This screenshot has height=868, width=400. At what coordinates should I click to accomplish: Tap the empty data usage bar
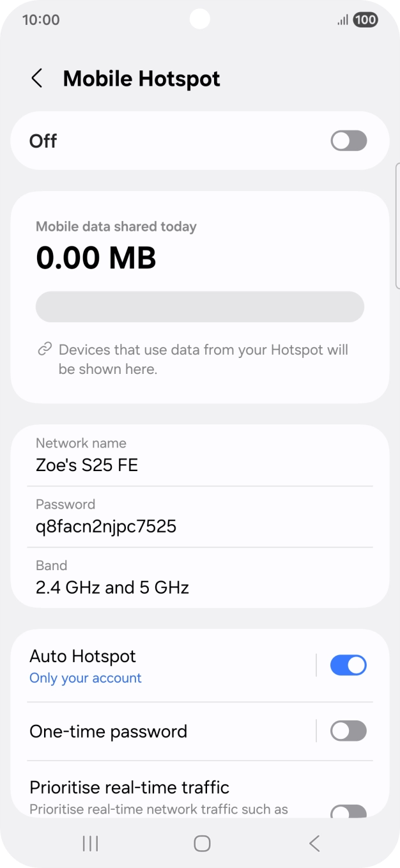(200, 307)
